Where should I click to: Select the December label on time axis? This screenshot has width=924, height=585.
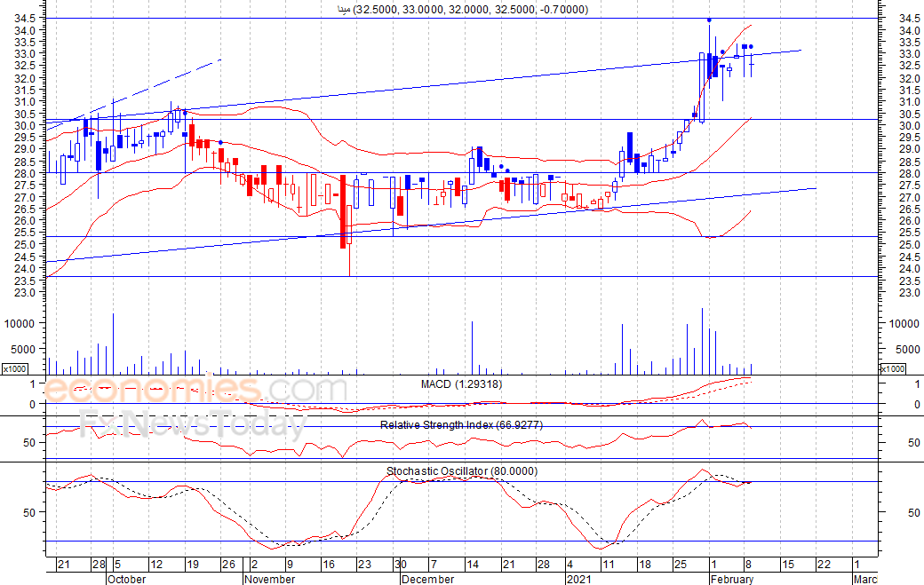point(428,579)
